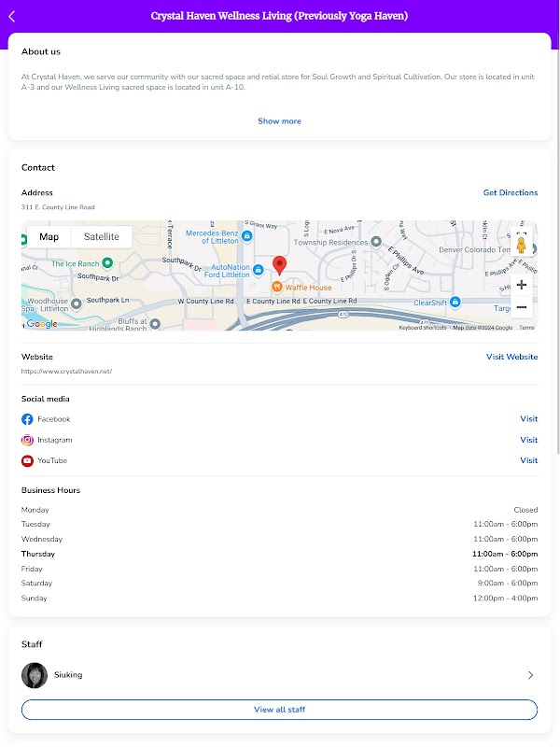Visit the Instagram page link
The height and width of the screenshot is (747, 560).
click(x=529, y=440)
